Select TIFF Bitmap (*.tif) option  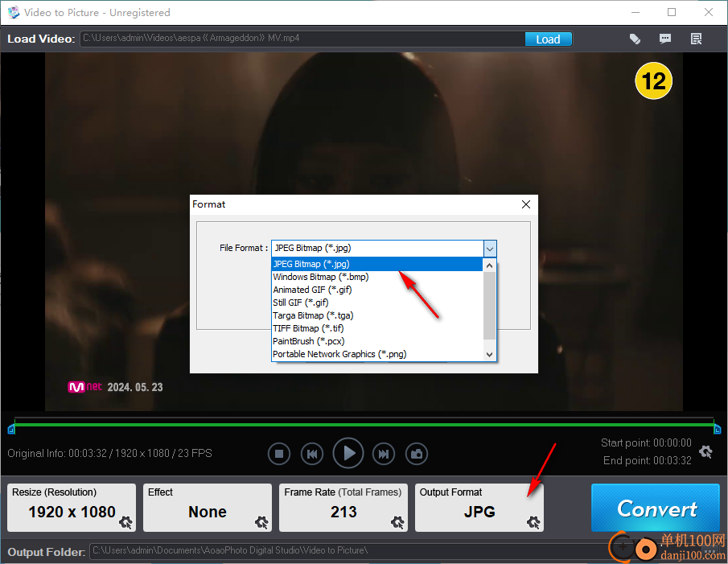(x=377, y=328)
